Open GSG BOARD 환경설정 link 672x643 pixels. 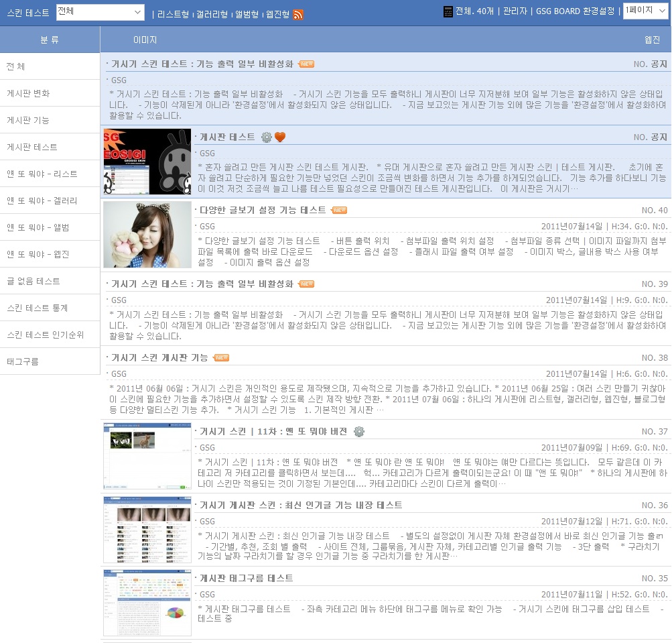tap(575, 11)
